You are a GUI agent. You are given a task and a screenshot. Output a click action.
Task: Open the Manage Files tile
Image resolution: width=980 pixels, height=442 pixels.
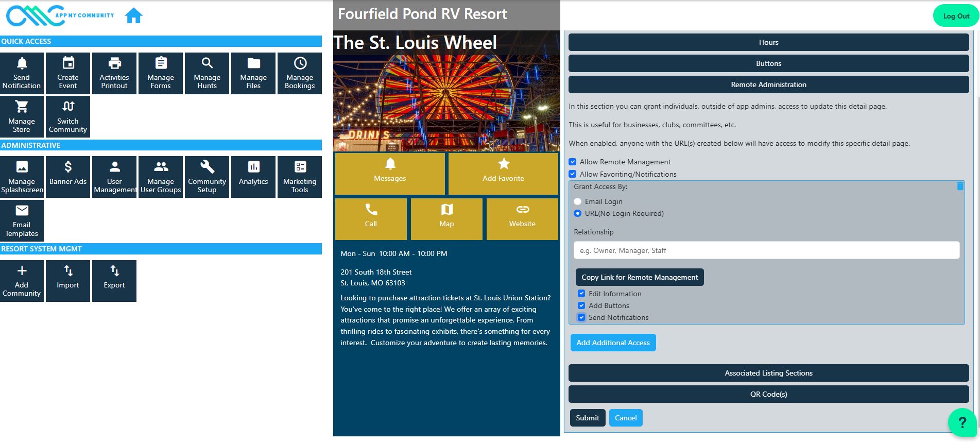click(x=253, y=73)
